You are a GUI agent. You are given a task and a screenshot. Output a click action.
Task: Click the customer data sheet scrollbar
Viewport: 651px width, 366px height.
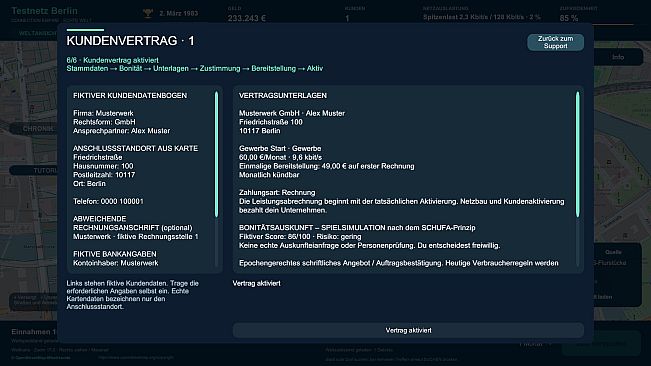(x=216, y=154)
